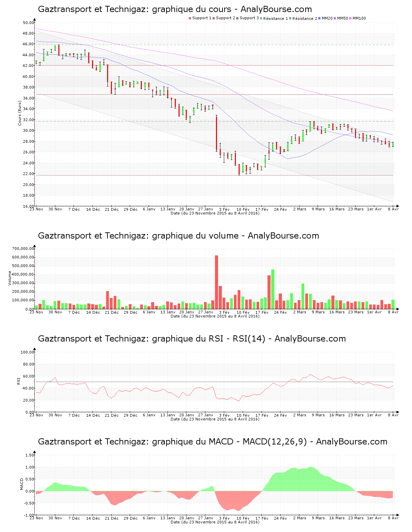Click the 400,000.00 tick on volume axis
The height and width of the screenshot is (532, 412).
pyautogui.click(x=23, y=275)
